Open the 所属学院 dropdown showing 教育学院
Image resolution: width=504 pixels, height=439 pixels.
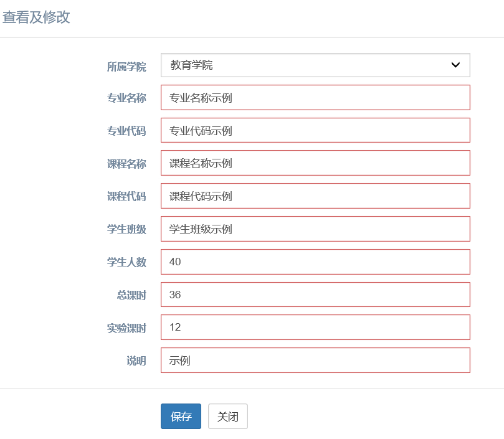coord(315,65)
